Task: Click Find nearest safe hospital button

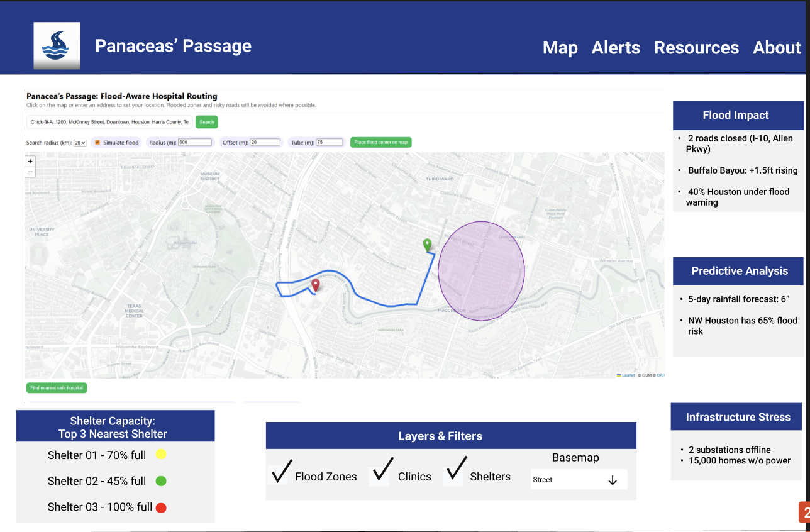Action: point(57,388)
